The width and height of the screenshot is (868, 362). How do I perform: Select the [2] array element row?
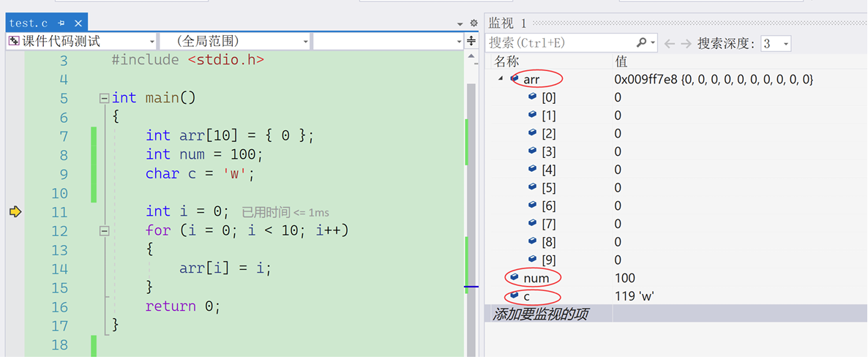tap(676, 133)
